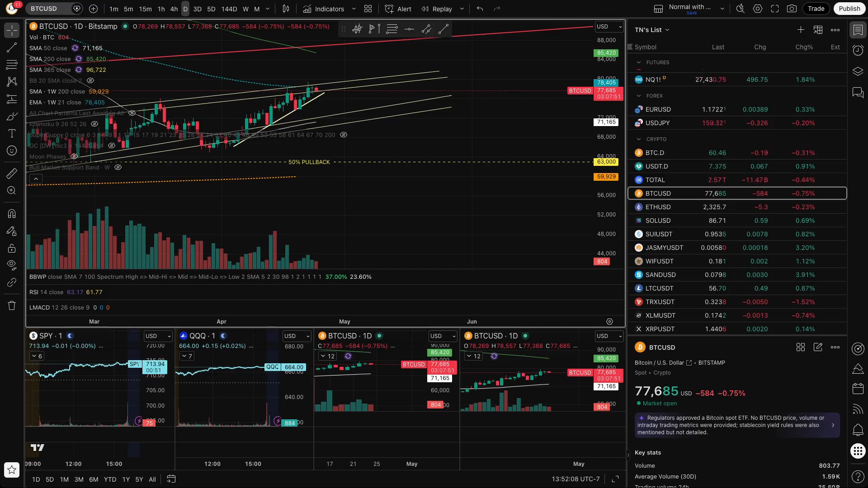The width and height of the screenshot is (868, 488).
Task: Open quick search icon in top toolbar
Action: tap(741, 9)
